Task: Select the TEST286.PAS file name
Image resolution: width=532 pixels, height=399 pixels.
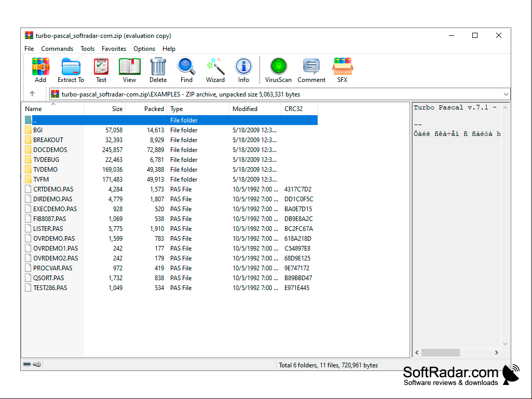Action: click(x=50, y=287)
